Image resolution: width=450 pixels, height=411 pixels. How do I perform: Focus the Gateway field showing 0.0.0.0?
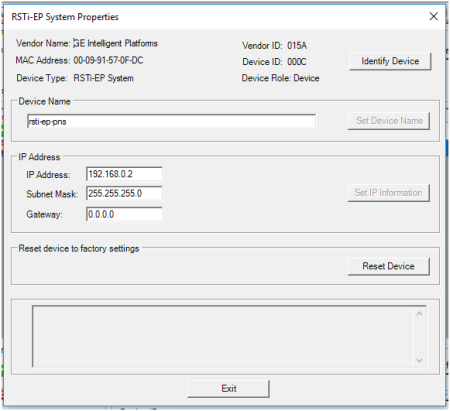click(124, 214)
